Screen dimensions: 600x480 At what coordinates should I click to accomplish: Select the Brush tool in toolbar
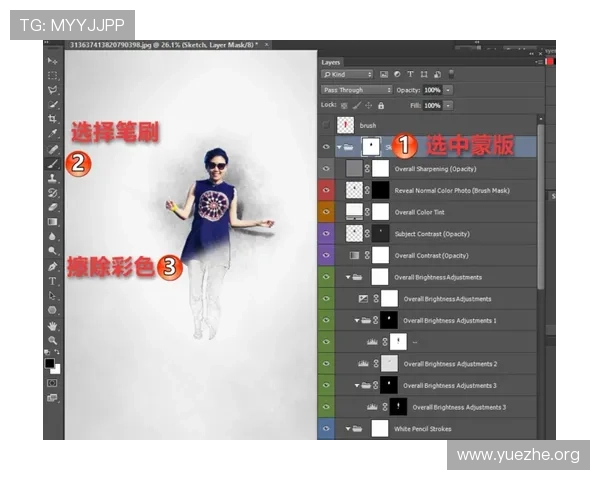pyautogui.click(x=52, y=162)
